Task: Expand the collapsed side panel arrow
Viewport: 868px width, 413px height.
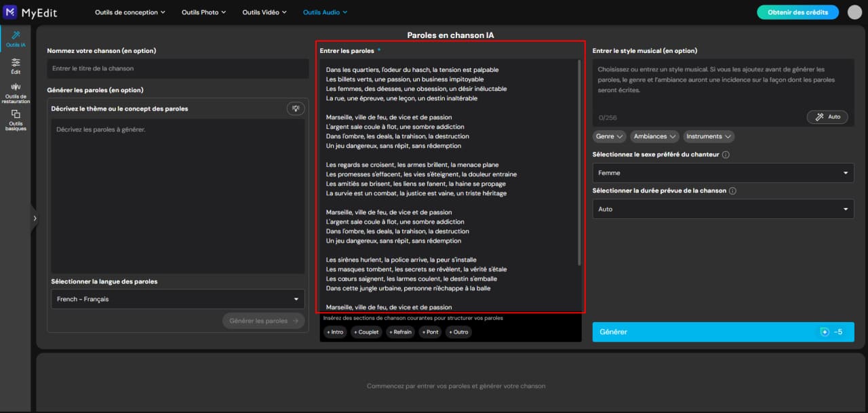Action: (35, 218)
